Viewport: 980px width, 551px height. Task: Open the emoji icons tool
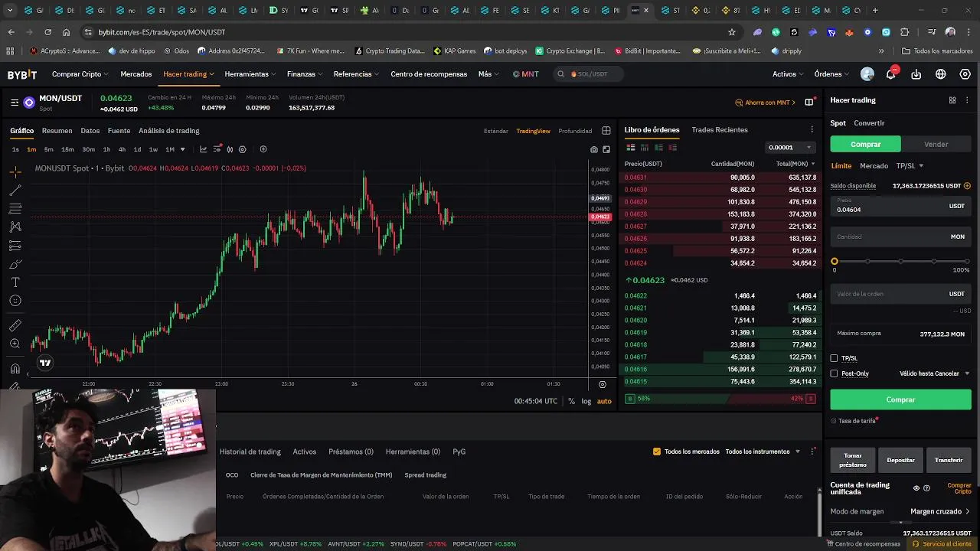pos(15,301)
